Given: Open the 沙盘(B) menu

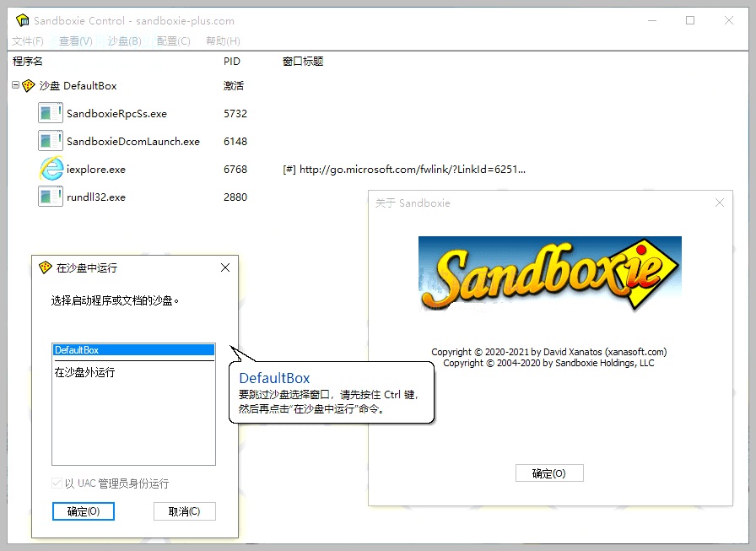Looking at the screenshot, I should (x=124, y=41).
